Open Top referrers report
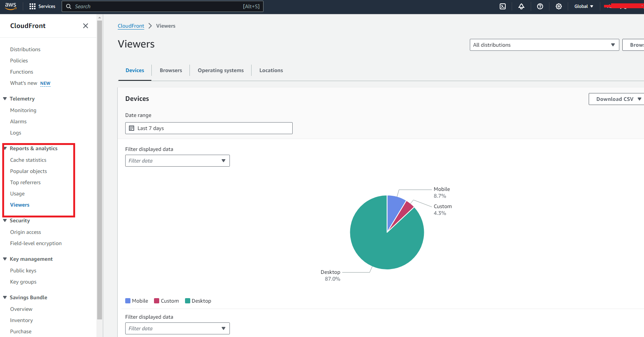 25,182
